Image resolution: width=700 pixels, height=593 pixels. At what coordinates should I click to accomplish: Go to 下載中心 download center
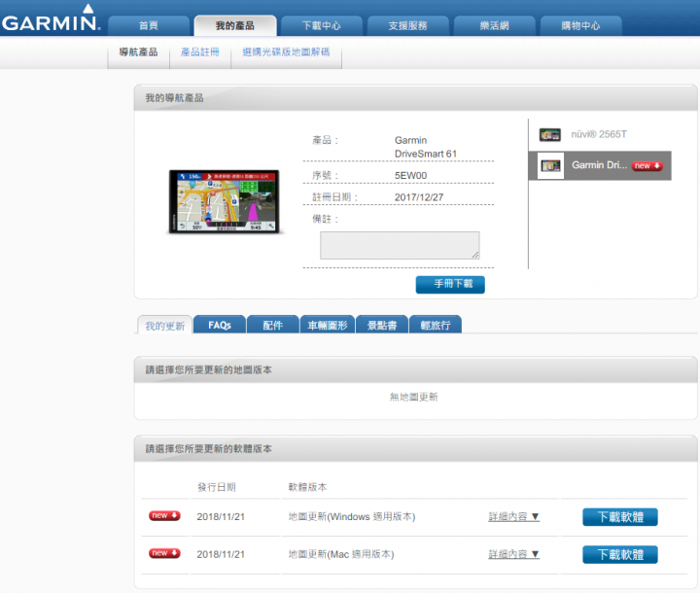(322, 26)
